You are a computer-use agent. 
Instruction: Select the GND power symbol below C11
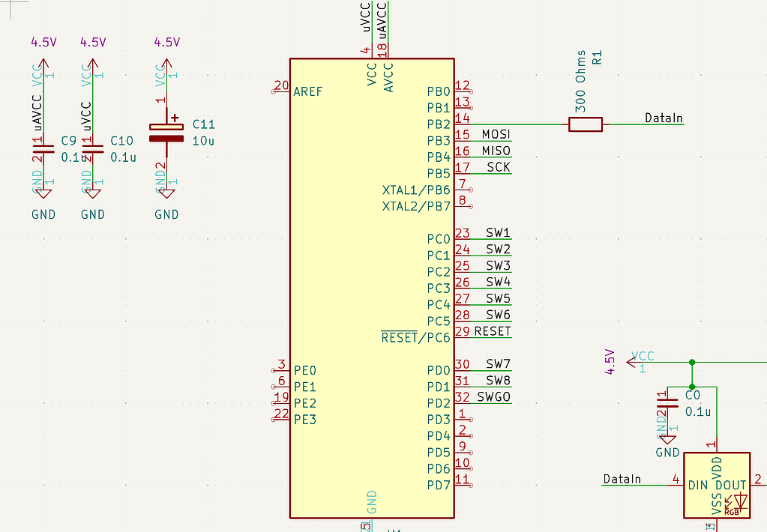(166, 193)
